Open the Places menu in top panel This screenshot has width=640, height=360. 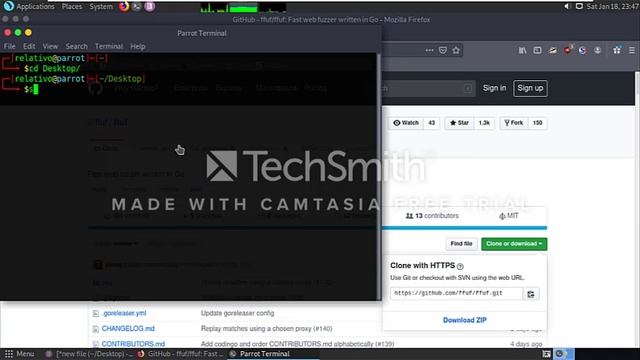click(72, 7)
